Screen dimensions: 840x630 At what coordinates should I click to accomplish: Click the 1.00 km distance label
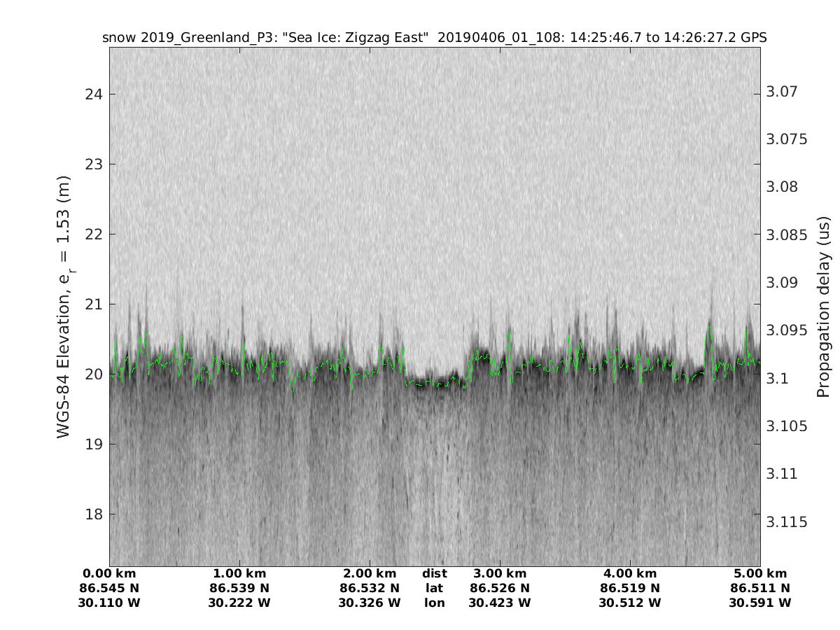coord(239,573)
